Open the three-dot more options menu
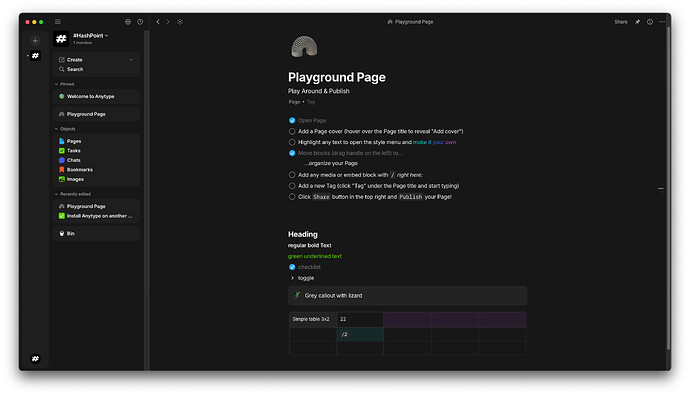Viewport: 690px width, 396px height. pos(662,22)
